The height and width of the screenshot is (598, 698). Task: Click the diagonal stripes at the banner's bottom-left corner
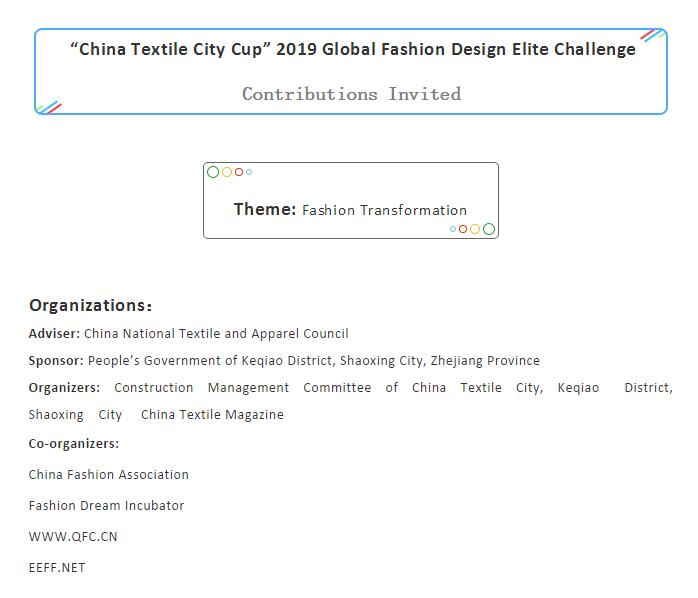click(48, 107)
